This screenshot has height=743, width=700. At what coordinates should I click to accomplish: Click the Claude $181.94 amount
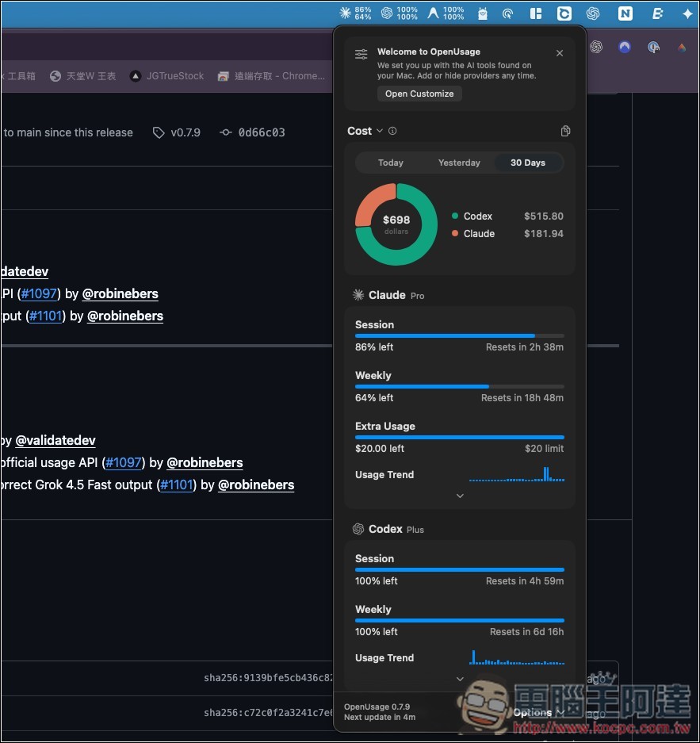543,234
